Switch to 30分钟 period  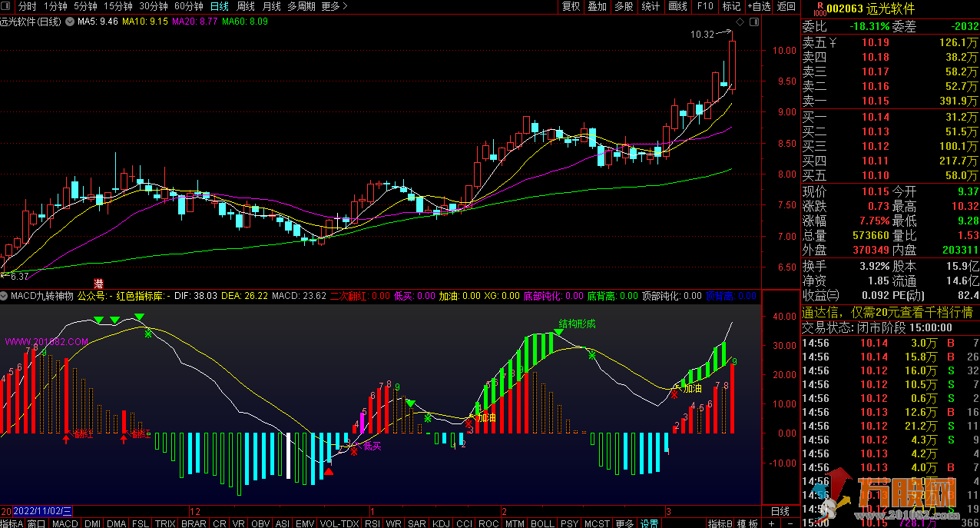coord(154,6)
